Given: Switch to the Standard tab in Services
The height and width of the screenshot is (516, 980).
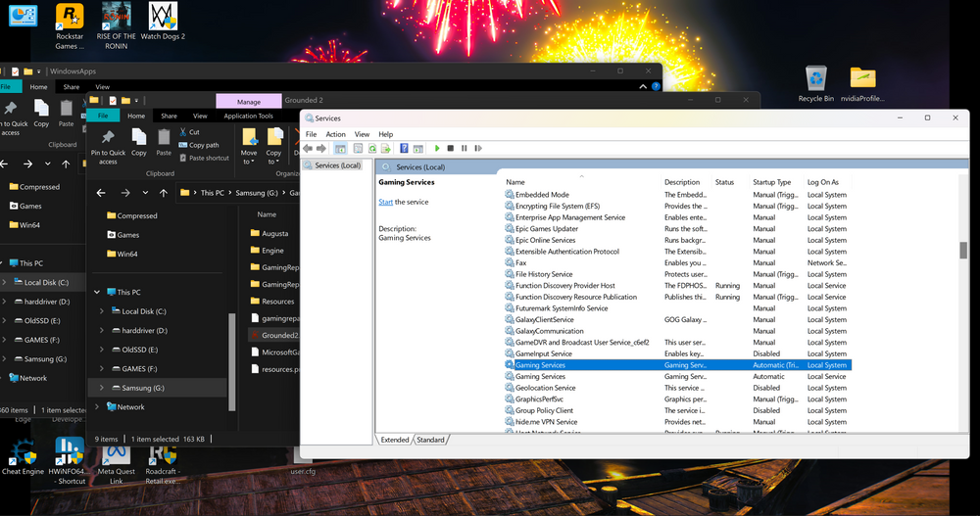Looking at the screenshot, I should 430,440.
